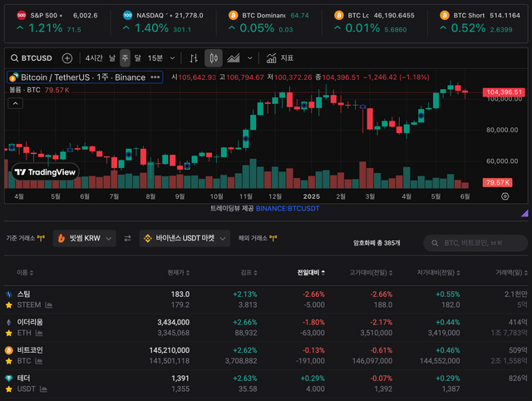532x401 pixels.
Task: Toggle the favorite star for BTC
Action: point(9,361)
